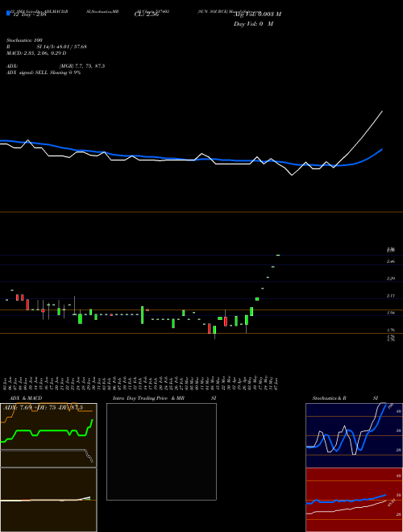The height and width of the screenshot is (532, 403).
Task: Click the topmost green candle near 2.56
Action: click(x=278, y=256)
